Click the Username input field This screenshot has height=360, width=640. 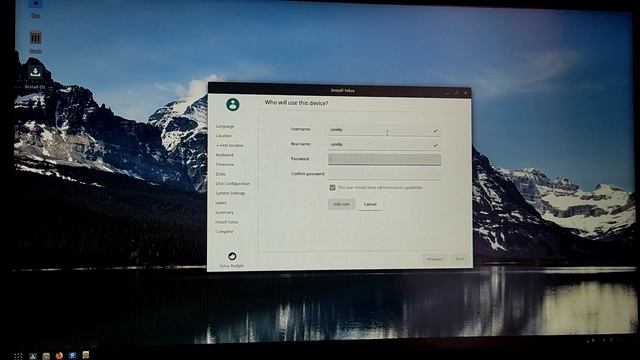384,130
